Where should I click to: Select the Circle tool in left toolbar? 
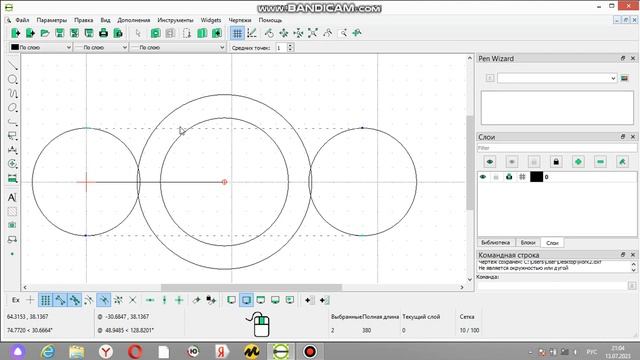point(12,79)
